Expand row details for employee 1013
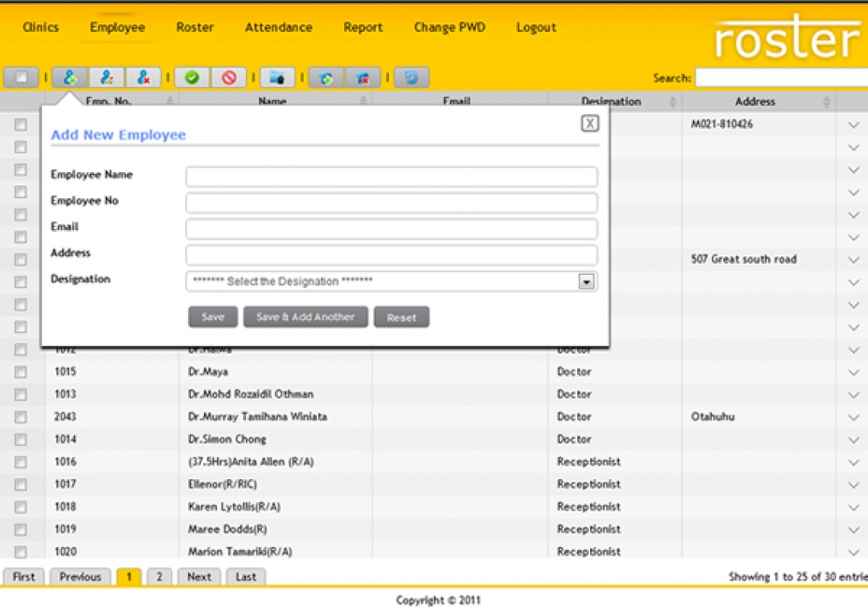Viewport: 868px width, 608px height. tap(854, 396)
